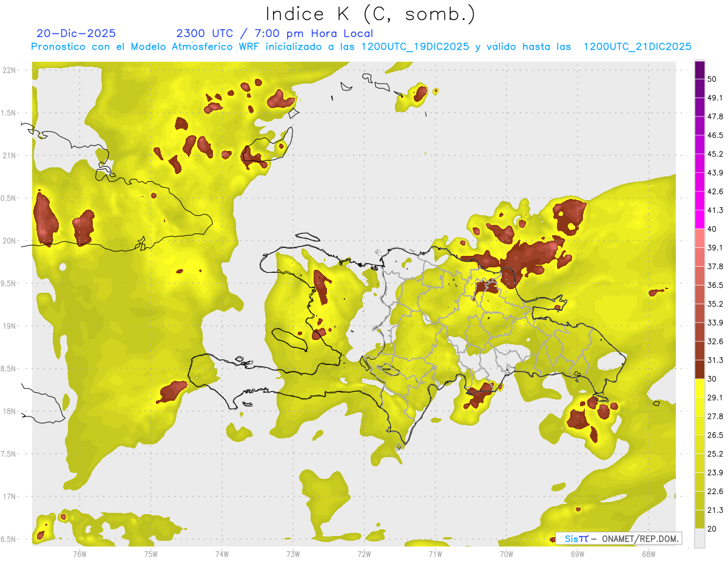
Task: Click the legend value "37.8"
Action: coord(715,267)
